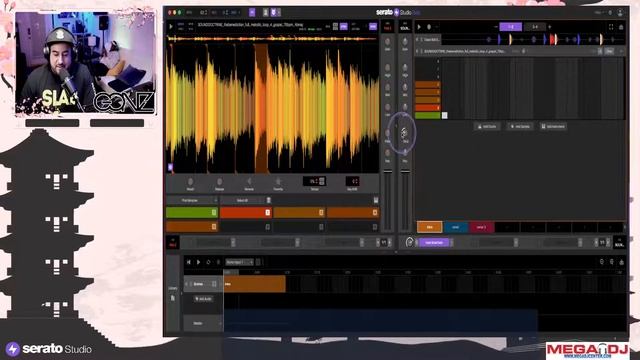Select the Scenes track header in the timeline
Viewport: 640px width, 360px height.
point(203,284)
